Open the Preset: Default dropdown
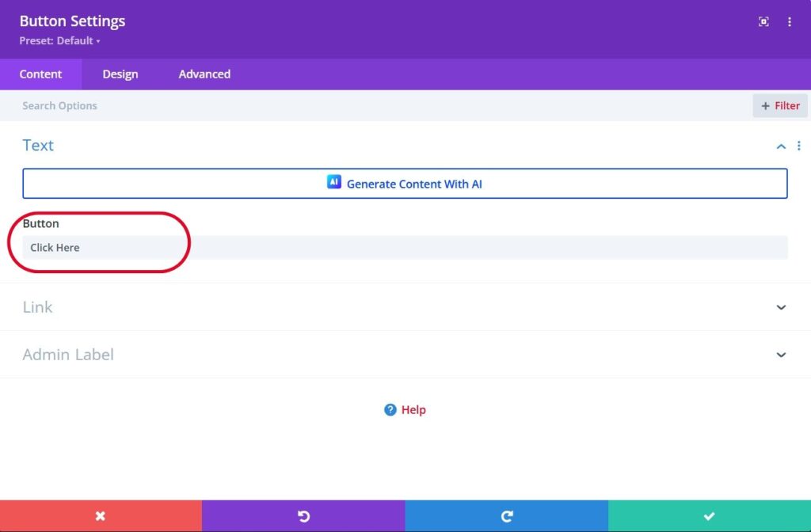The image size is (811, 532). click(x=60, y=41)
